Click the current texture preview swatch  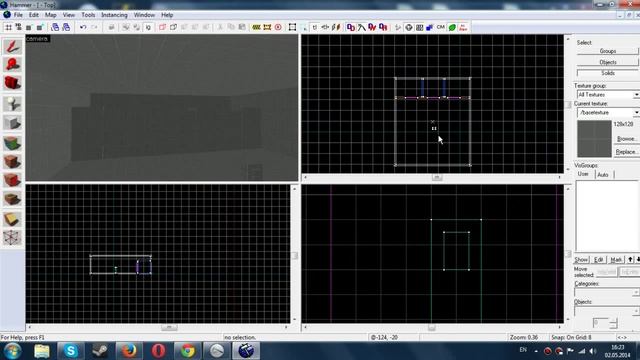click(x=594, y=139)
